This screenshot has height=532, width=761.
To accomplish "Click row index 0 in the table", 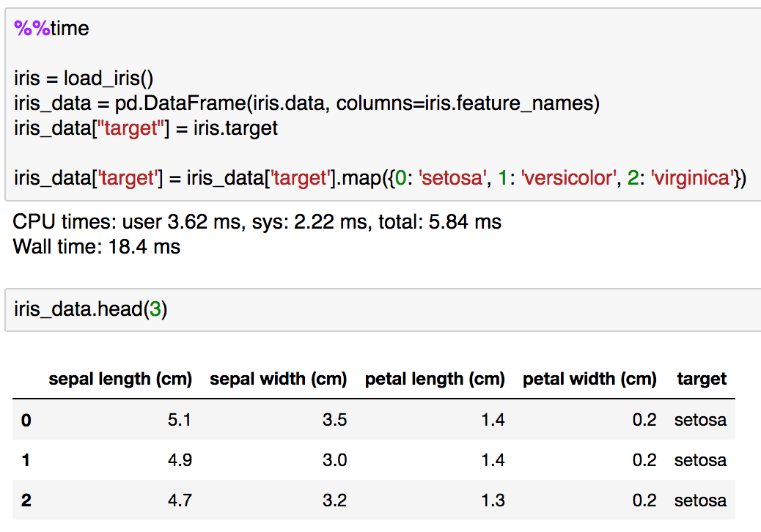I will point(26,421).
